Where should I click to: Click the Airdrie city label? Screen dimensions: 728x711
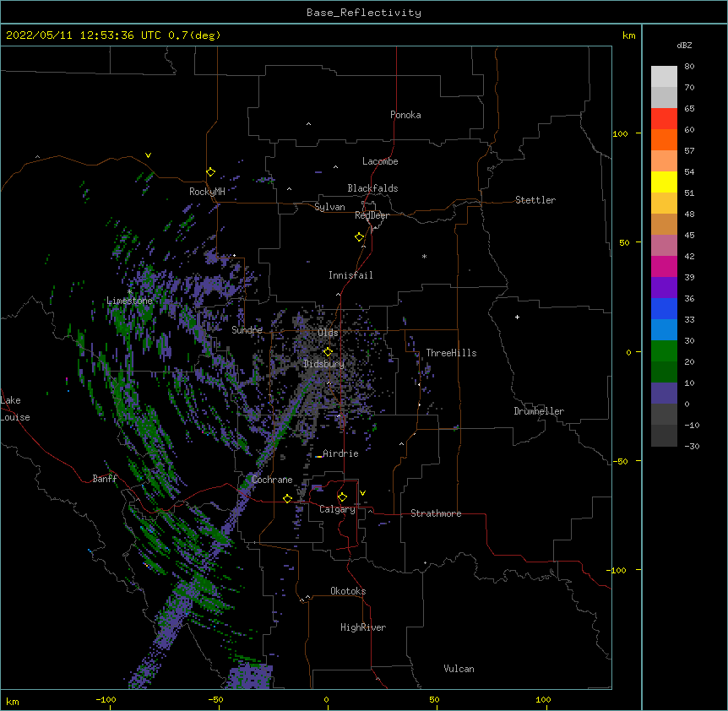click(340, 453)
